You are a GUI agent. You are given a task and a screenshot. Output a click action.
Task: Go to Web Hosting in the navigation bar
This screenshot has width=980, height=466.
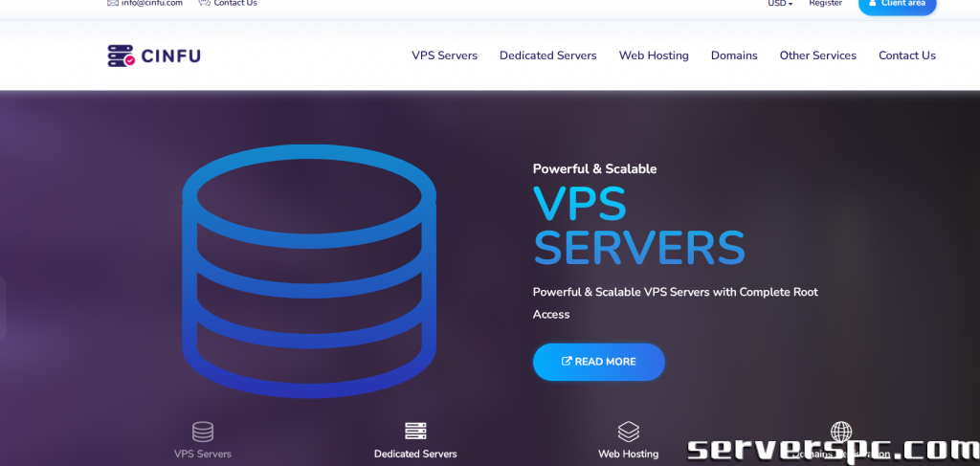(x=654, y=55)
